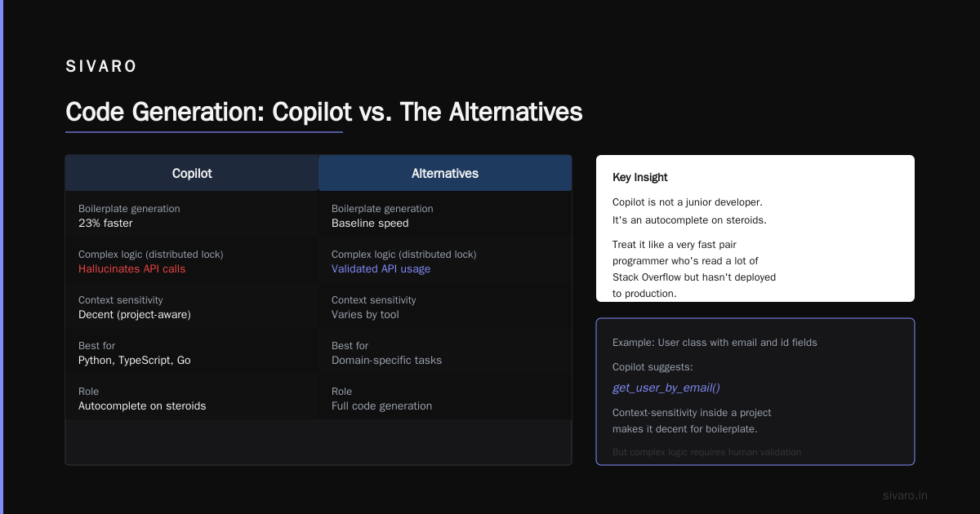Select the 'Decent (project-aware)' cell
Image resolution: width=980 pixels, height=514 pixels.
192,308
